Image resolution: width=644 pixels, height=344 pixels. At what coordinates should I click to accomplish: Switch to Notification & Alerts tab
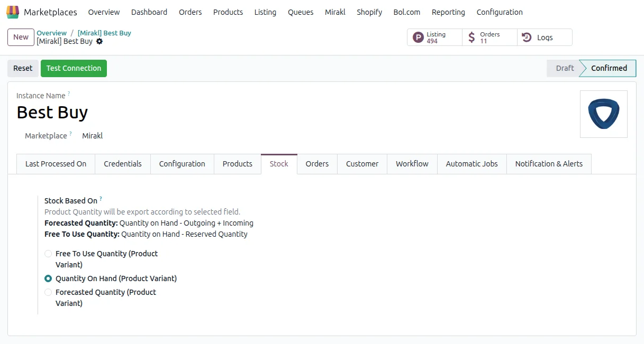(x=549, y=164)
